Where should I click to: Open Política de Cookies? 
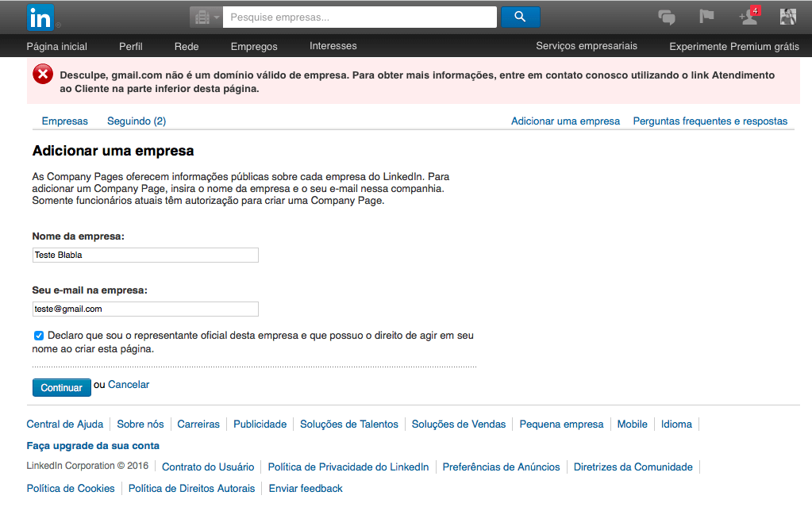click(x=71, y=489)
